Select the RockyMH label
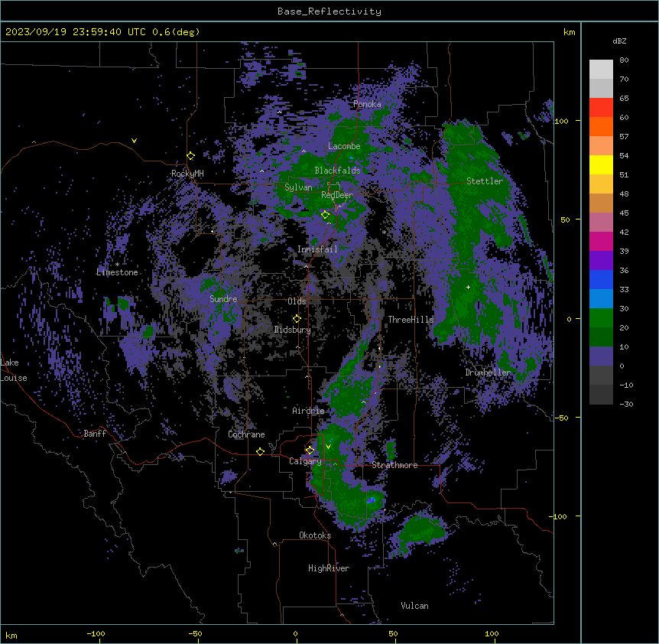The width and height of the screenshot is (659, 644). (x=187, y=174)
